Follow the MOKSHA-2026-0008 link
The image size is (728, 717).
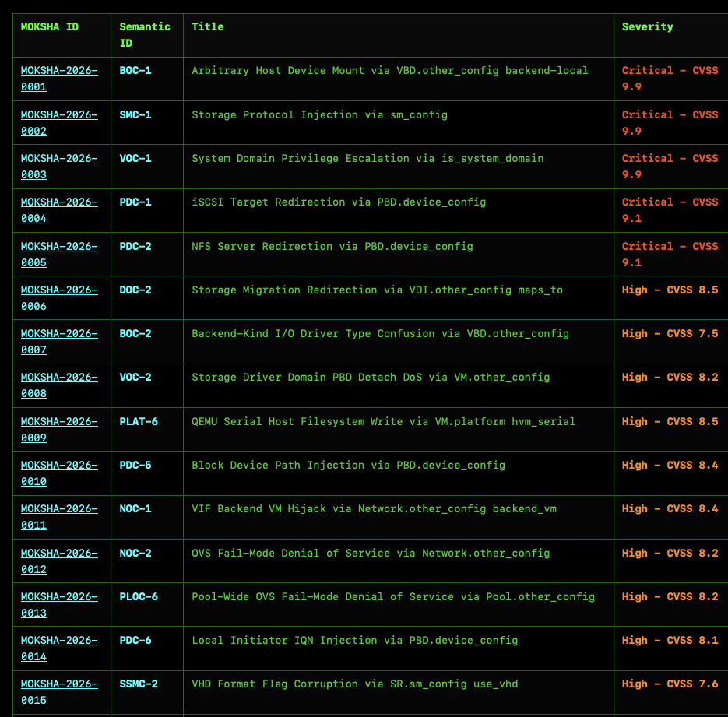point(59,385)
